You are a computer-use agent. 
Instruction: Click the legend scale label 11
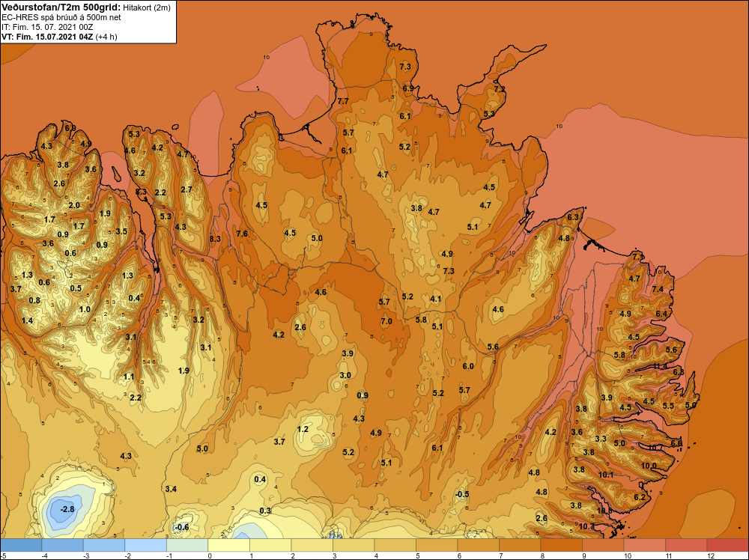pyautogui.click(x=669, y=556)
